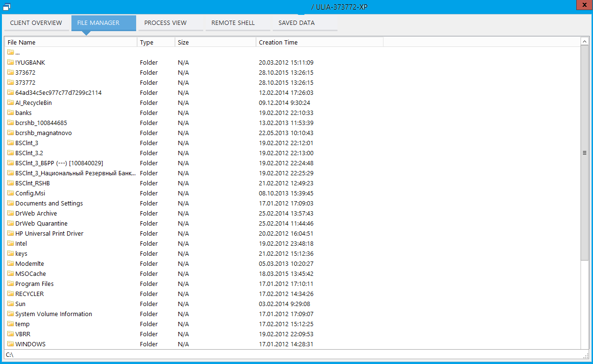
Task: Sort by Creation Time column header
Action: point(320,42)
